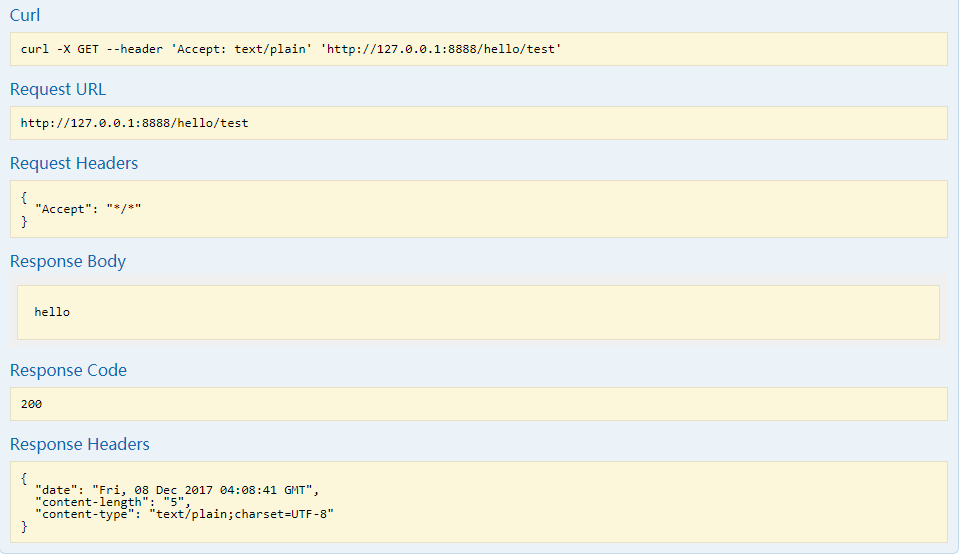Select the Request URL heading

click(x=58, y=89)
